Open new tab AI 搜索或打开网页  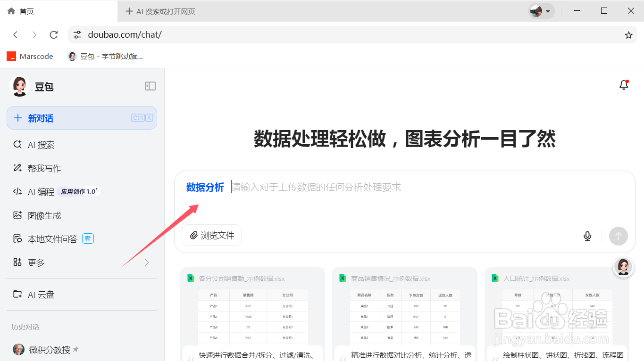click(160, 11)
